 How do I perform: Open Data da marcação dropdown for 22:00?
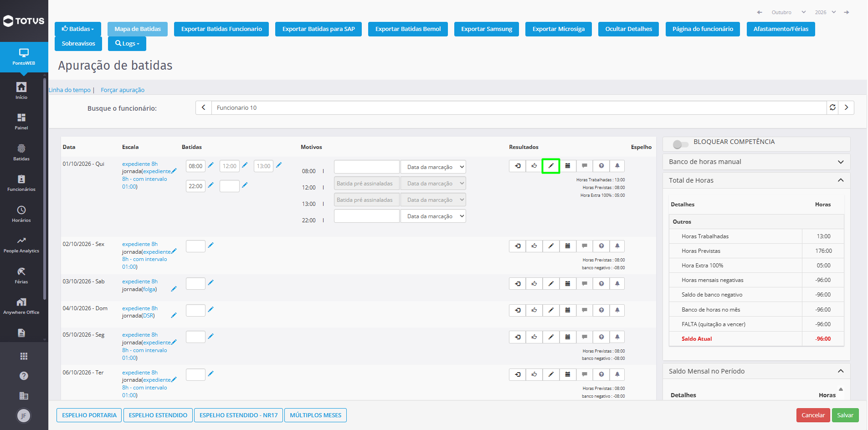433,216
